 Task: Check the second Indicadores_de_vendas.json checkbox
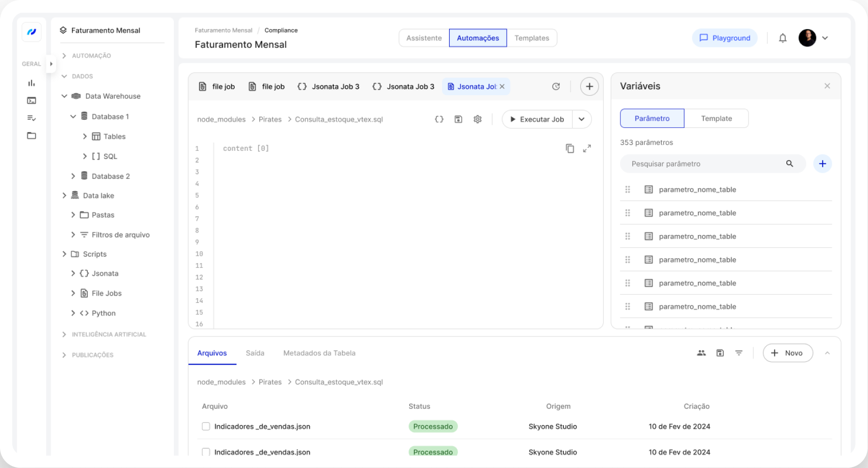pos(206,452)
